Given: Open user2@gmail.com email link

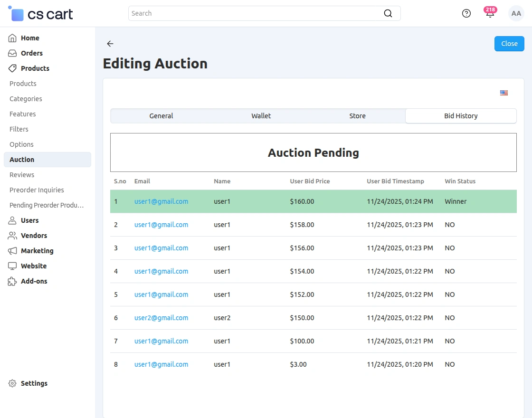Looking at the screenshot, I should pyautogui.click(x=161, y=317).
